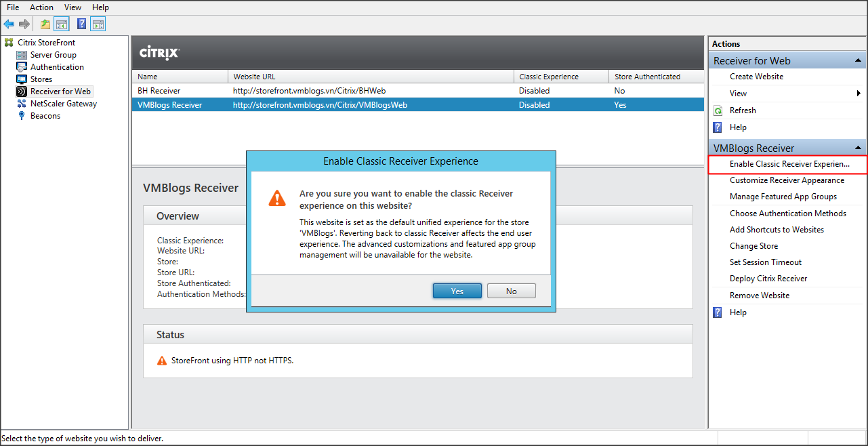Click the toolbar Help question mark icon
The height and width of the screenshot is (446, 868).
pos(81,24)
